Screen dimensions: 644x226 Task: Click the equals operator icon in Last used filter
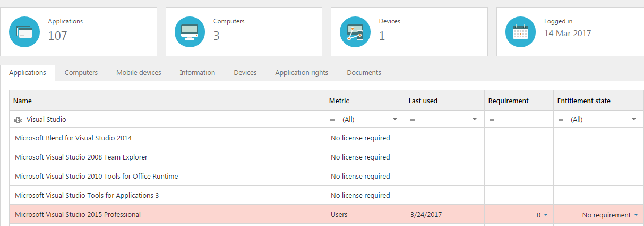[413, 120]
